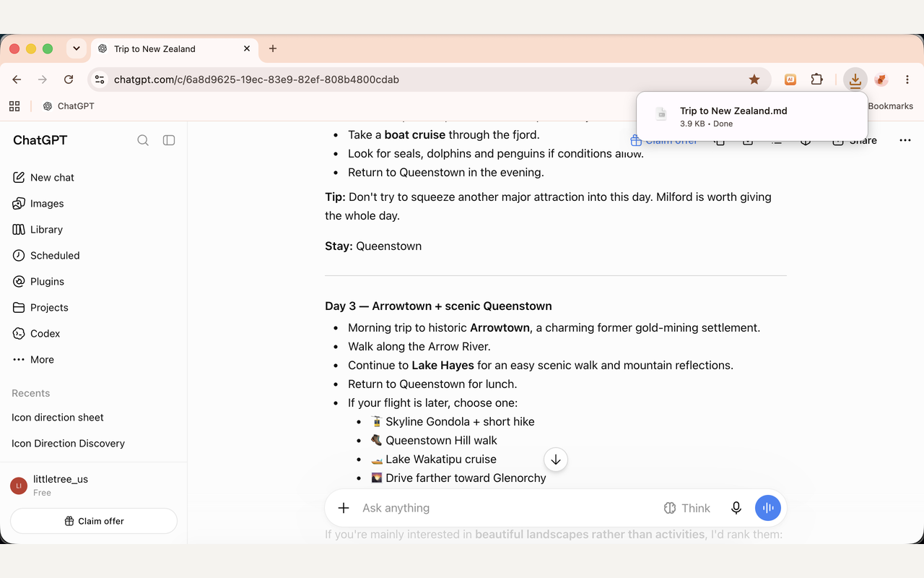This screenshot has height=578, width=924.
Task: Click the orange AI extension icon
Action: tap(790, 79)
